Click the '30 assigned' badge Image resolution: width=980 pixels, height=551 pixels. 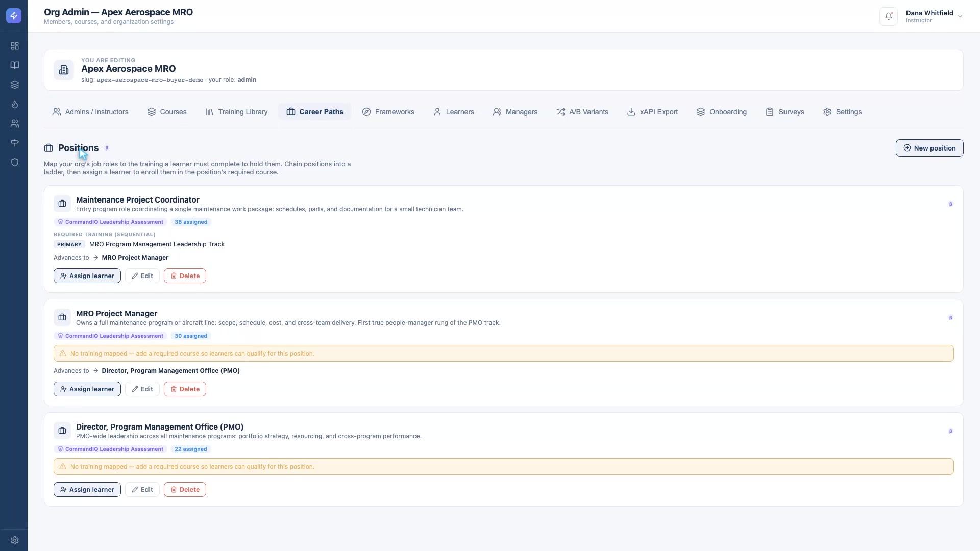191,336
